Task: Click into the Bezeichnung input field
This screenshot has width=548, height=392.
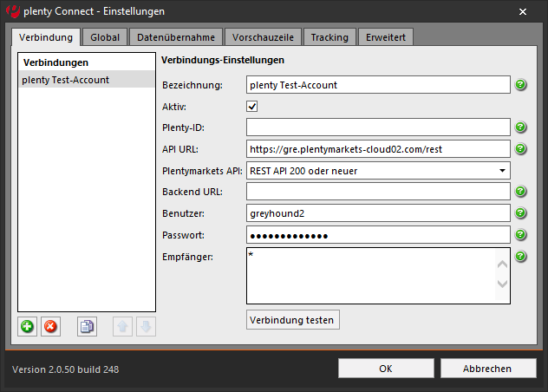Action: (379, 85)
